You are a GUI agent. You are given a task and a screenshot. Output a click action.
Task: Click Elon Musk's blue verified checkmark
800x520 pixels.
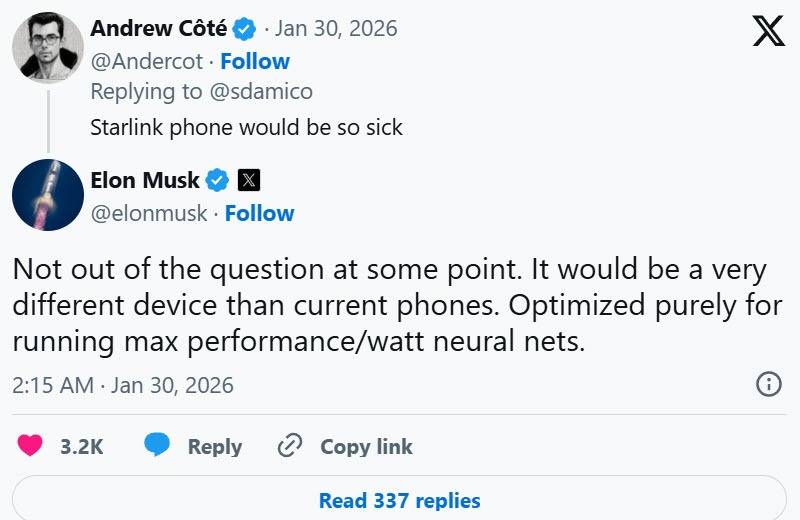[x=217, y=181]
